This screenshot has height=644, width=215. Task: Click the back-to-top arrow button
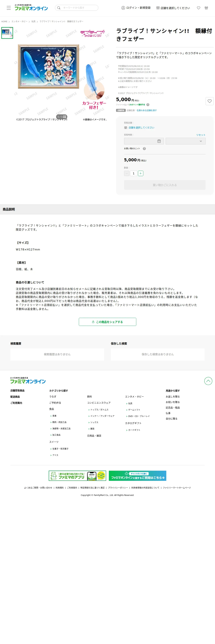(x=208, y=381)
